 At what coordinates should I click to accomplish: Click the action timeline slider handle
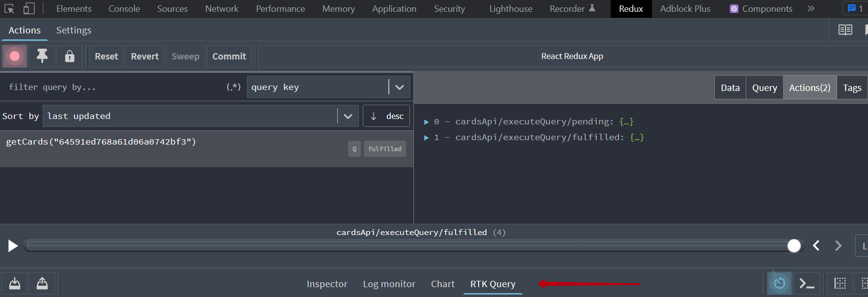click(794, 245)
